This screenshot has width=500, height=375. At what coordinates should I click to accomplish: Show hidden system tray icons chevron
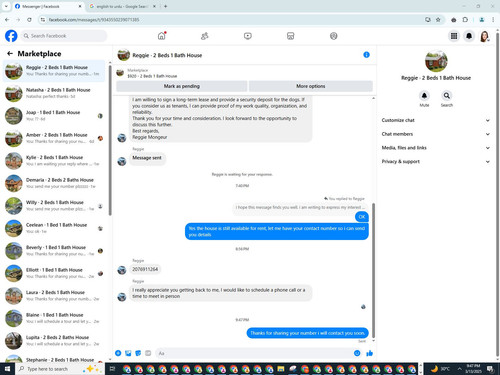click(459, 369)
